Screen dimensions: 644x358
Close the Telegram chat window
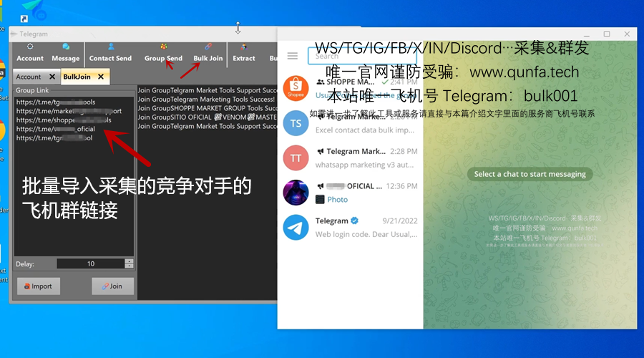point(627,34)
